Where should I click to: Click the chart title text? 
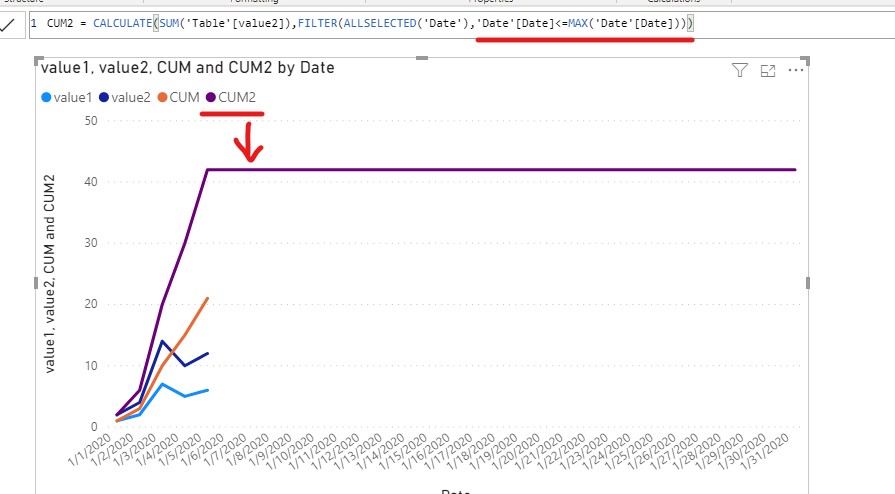pos(187,67)
